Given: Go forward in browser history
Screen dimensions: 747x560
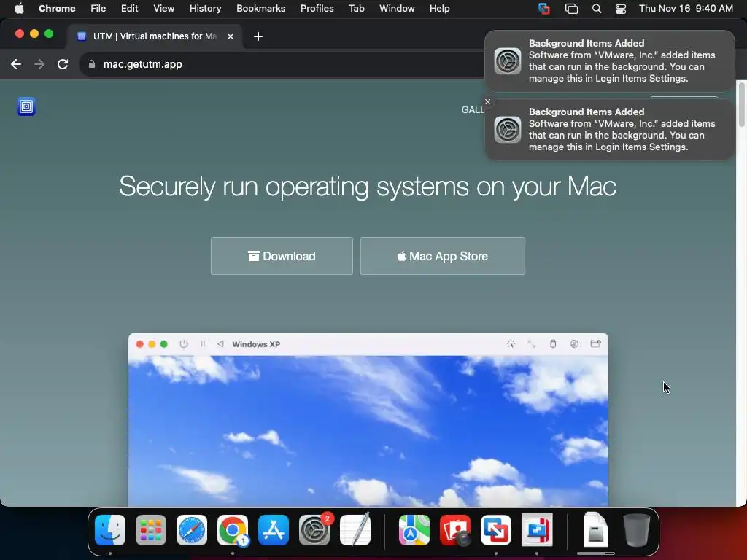Looking at the screenshot, I should (39, 64).
